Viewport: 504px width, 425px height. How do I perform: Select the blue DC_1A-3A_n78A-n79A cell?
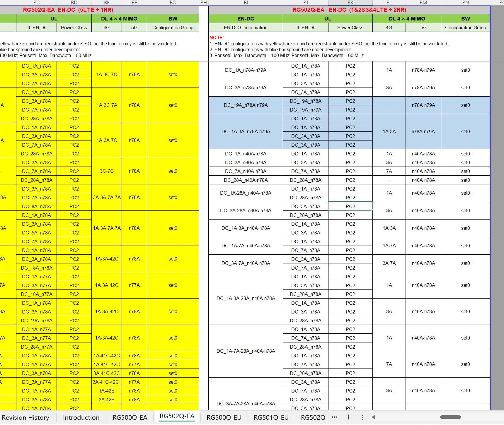coord(246,132)
